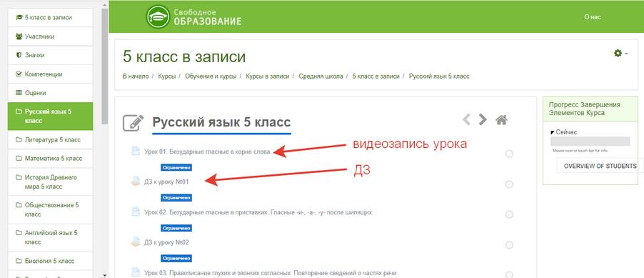Click Сейчас marker in progress block
Screen dimensions: 644x278
tap(563, 132)
